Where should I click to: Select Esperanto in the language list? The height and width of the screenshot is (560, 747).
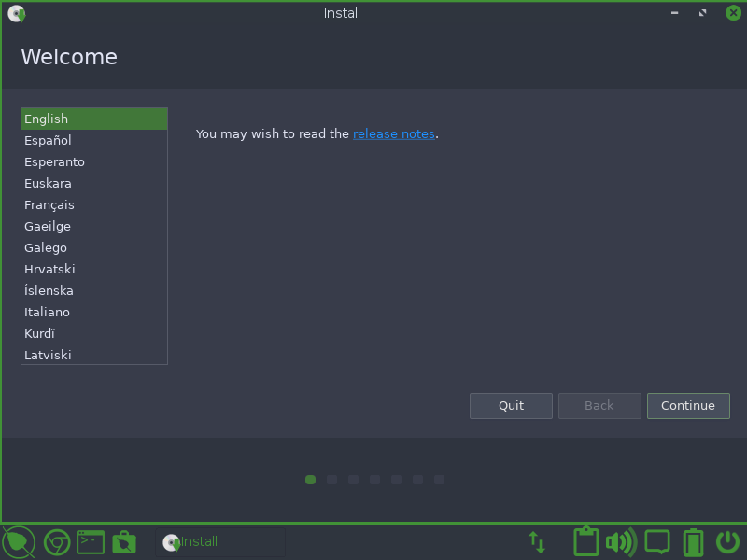point(94,161)
